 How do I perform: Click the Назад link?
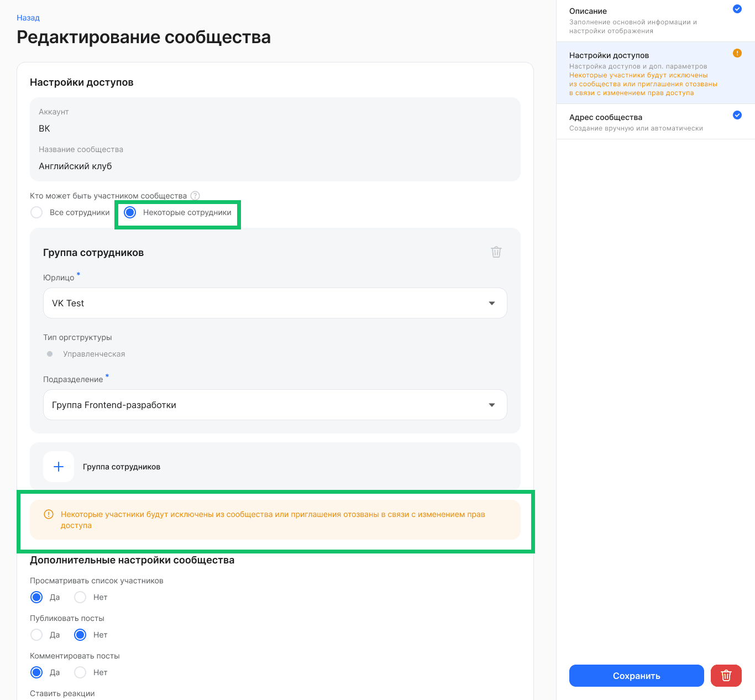point(28,17)
